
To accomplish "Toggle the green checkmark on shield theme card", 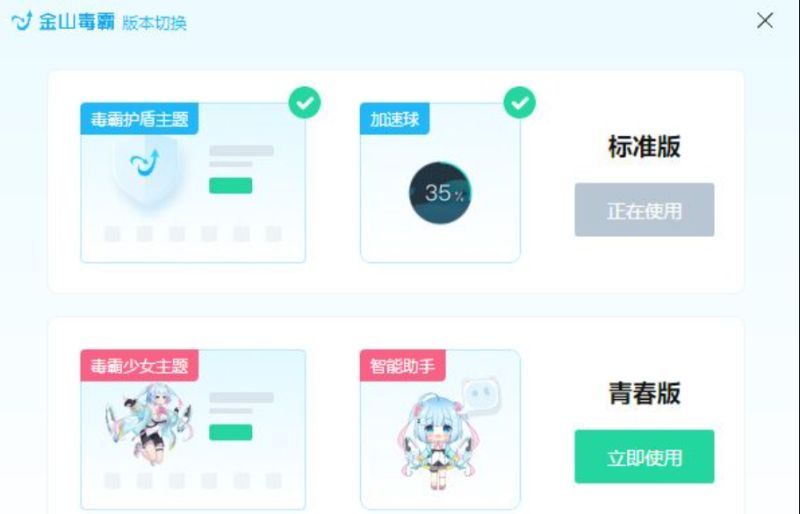I will (x=305, y=103).
